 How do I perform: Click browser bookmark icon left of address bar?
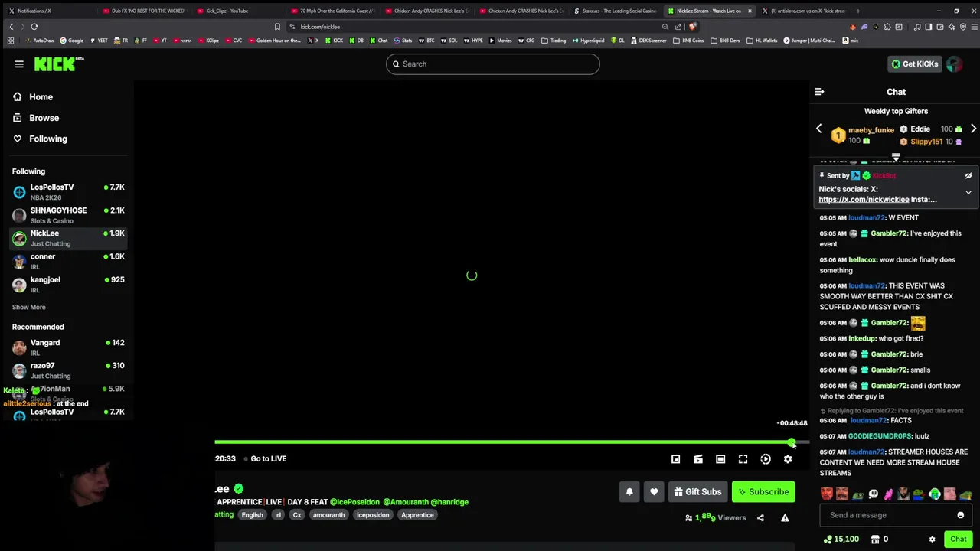click(277, 27)
